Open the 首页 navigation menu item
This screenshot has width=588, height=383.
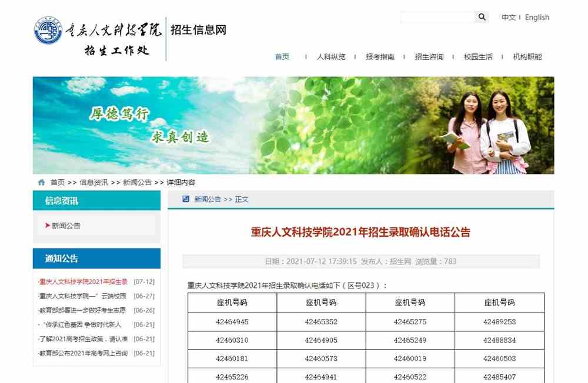coord(282,56)
